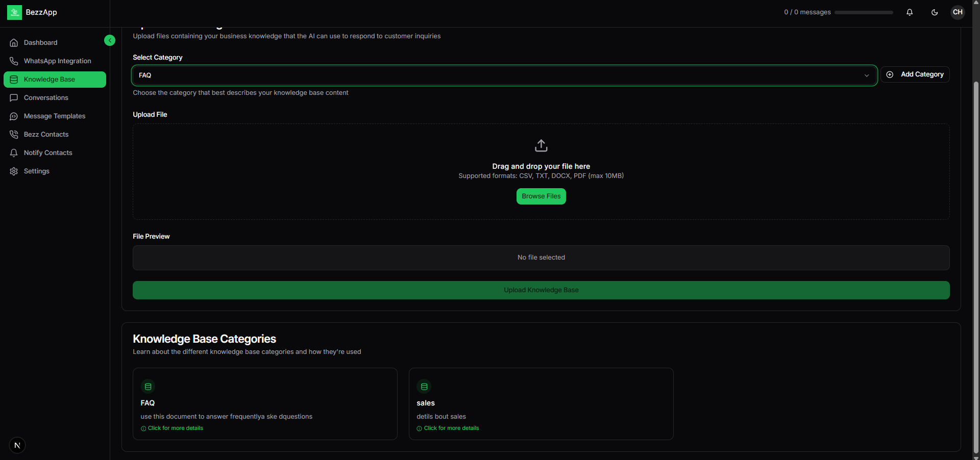
Task: Click the 0 / 0 messages counter
Action: click(x=807, y=12)
